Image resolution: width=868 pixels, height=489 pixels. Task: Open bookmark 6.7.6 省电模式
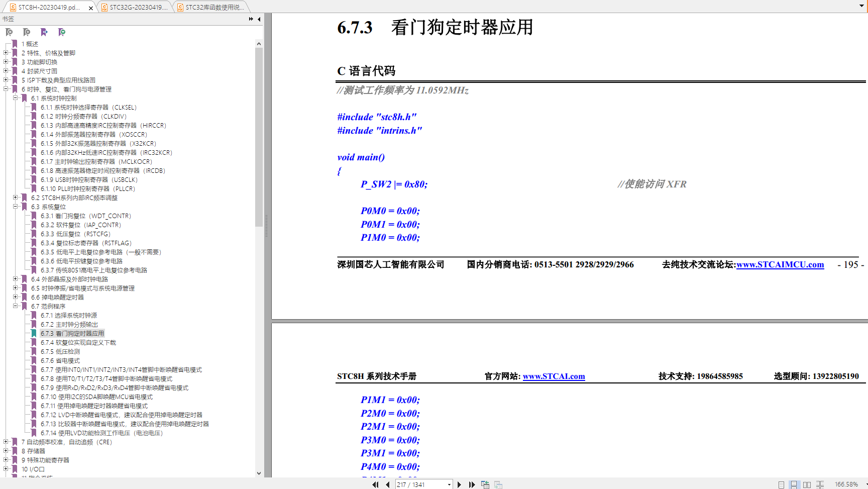pos(60,360)
